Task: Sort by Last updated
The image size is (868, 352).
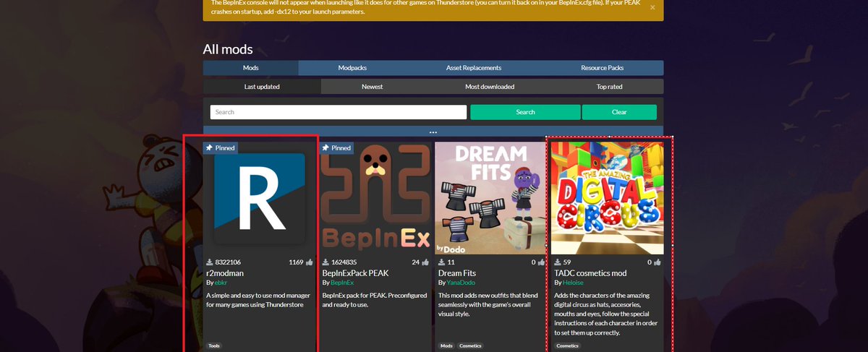Action: (262, 87)
